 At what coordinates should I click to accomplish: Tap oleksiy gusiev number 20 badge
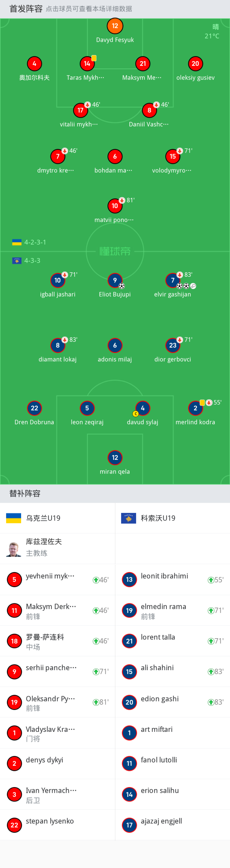pyautogui.click(x=195, y=64)
